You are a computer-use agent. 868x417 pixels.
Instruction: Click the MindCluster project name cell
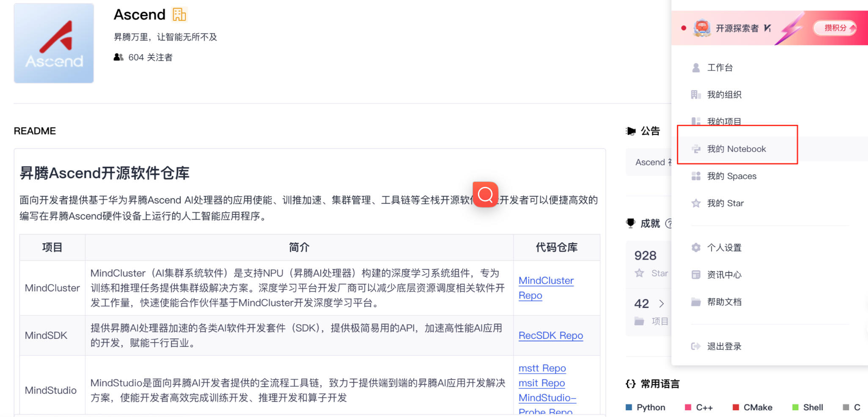click(52, 288)
